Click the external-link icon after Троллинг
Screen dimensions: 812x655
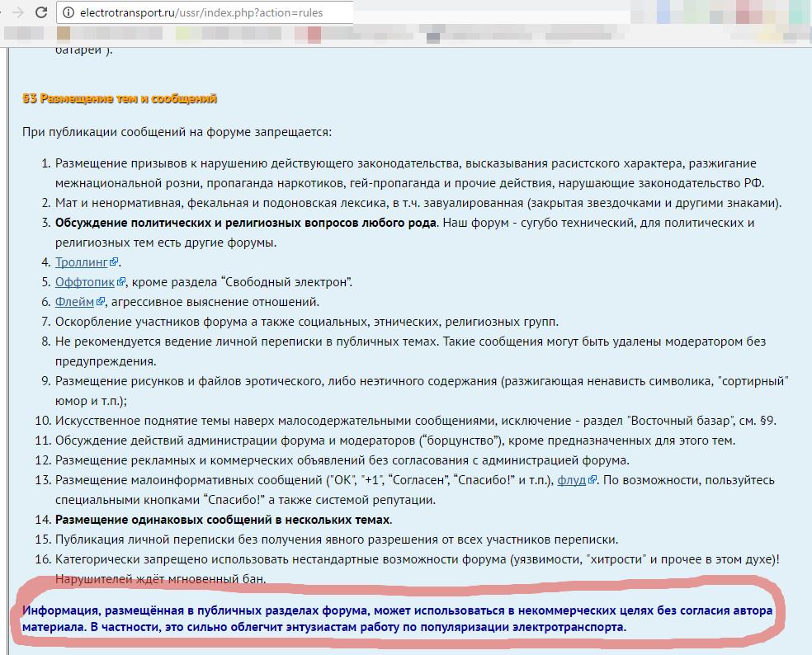(x=115, y=262)
